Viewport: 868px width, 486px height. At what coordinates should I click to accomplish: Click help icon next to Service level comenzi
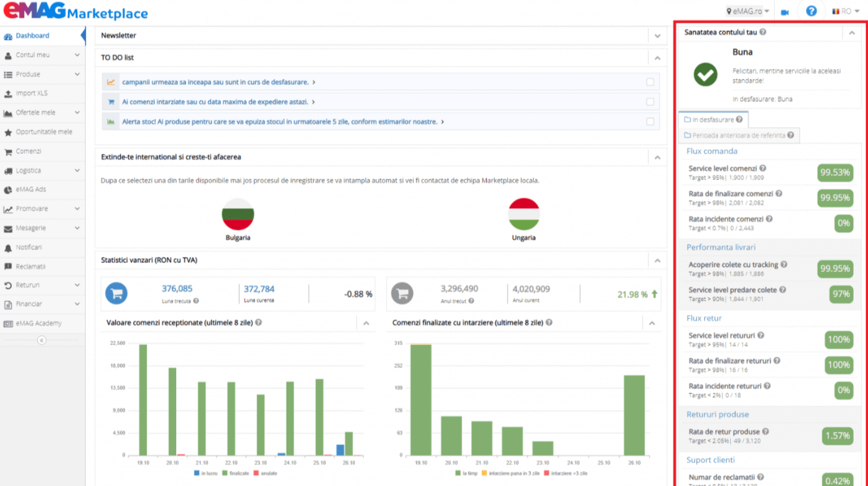(762, 168)
